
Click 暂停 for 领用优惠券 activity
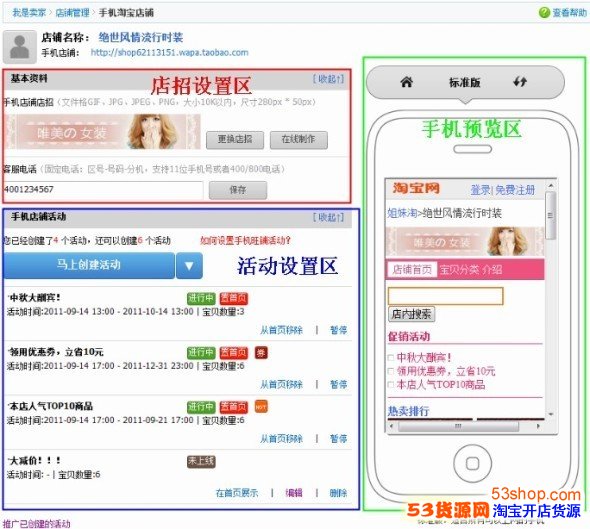338,384
